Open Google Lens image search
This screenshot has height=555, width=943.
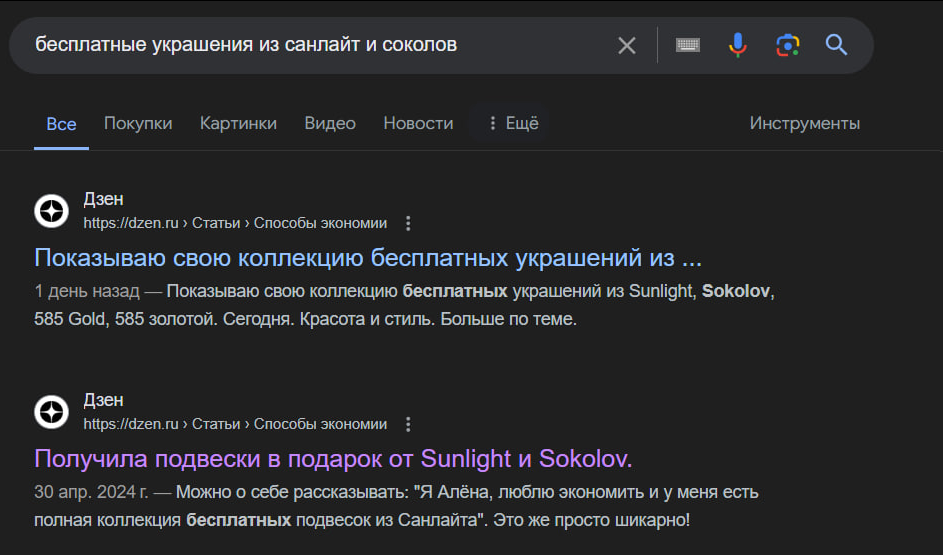coord(788,45)
